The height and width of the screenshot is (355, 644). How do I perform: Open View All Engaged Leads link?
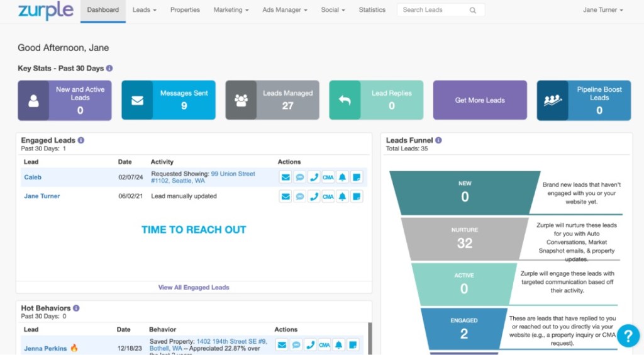pos(194,288)
